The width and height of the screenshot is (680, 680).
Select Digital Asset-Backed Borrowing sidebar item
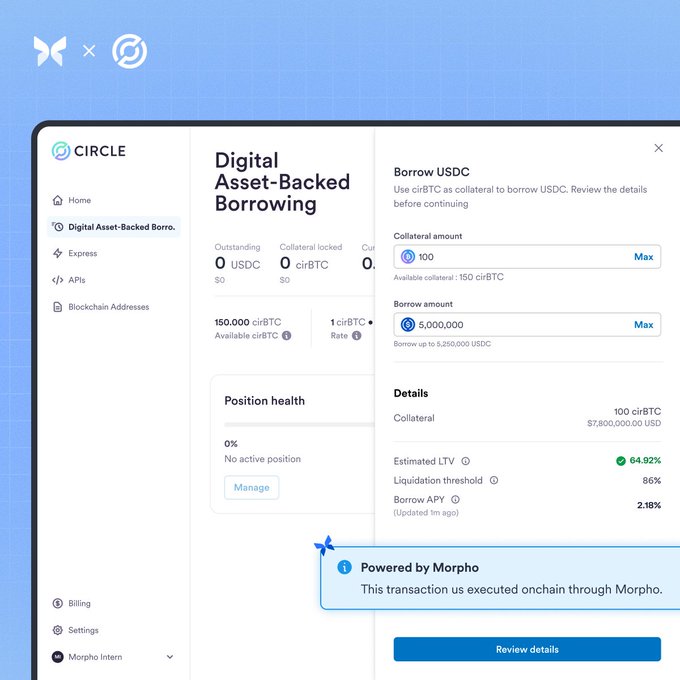(114, 227)
